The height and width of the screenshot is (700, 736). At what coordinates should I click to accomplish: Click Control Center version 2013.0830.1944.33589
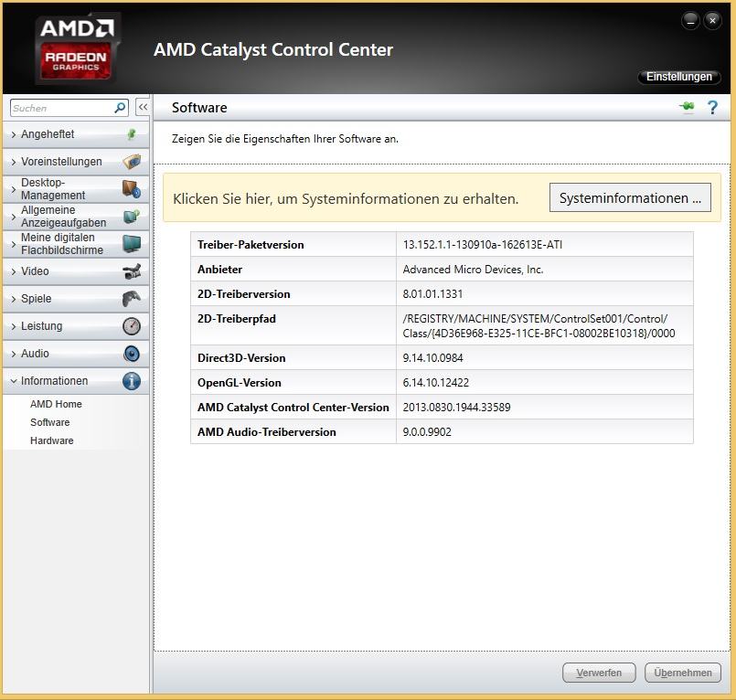point(456,408)
